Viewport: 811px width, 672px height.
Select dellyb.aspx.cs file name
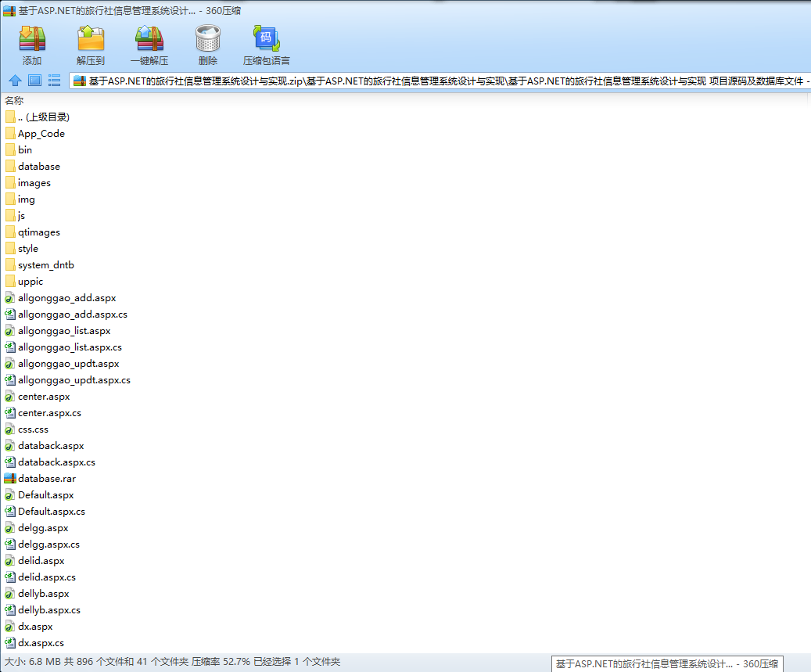[49, 610]
